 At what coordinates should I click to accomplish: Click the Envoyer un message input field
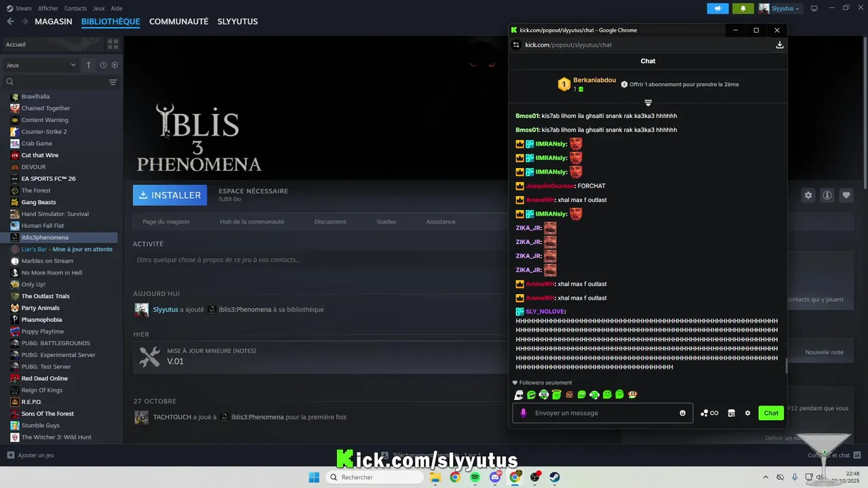[604, 413]
